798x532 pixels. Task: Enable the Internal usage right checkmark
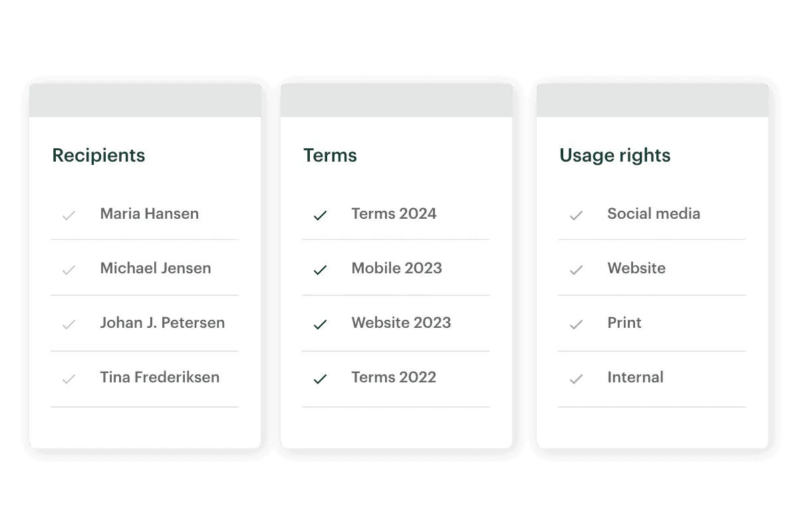tap(577, 379)
